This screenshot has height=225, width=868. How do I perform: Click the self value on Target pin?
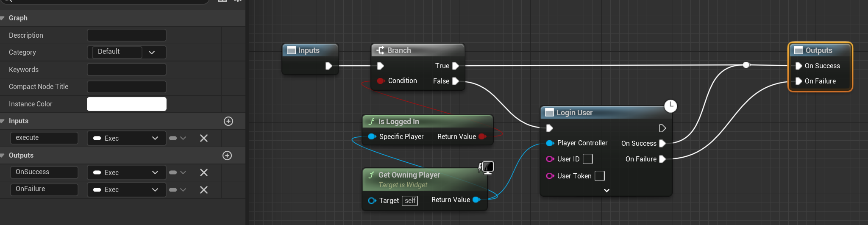point(410,200)
